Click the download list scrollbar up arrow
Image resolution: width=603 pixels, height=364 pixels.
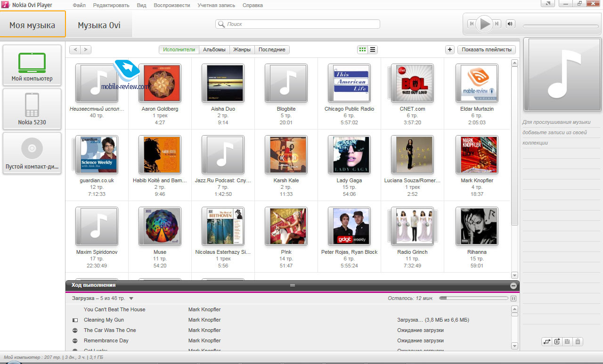coord(514,309)
